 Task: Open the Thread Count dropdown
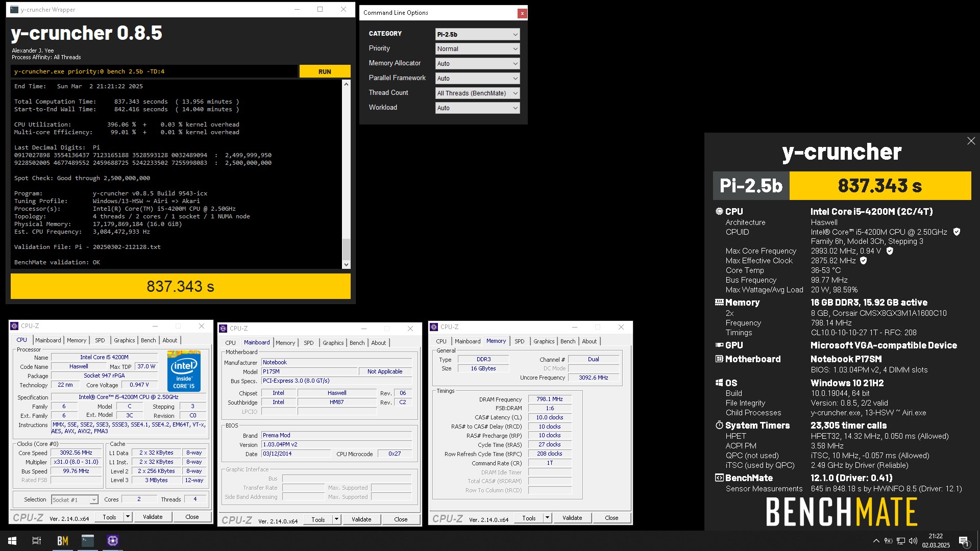click(477, 93)
